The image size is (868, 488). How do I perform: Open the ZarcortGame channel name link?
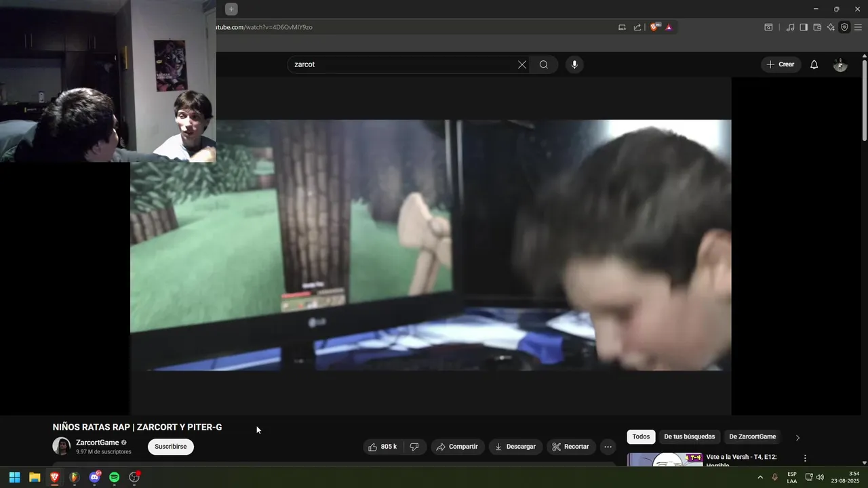97,443
